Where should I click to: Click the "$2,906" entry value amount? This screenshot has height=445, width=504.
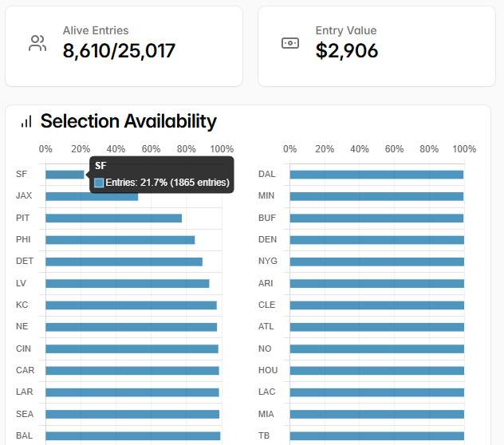click(x=347, y=51)
